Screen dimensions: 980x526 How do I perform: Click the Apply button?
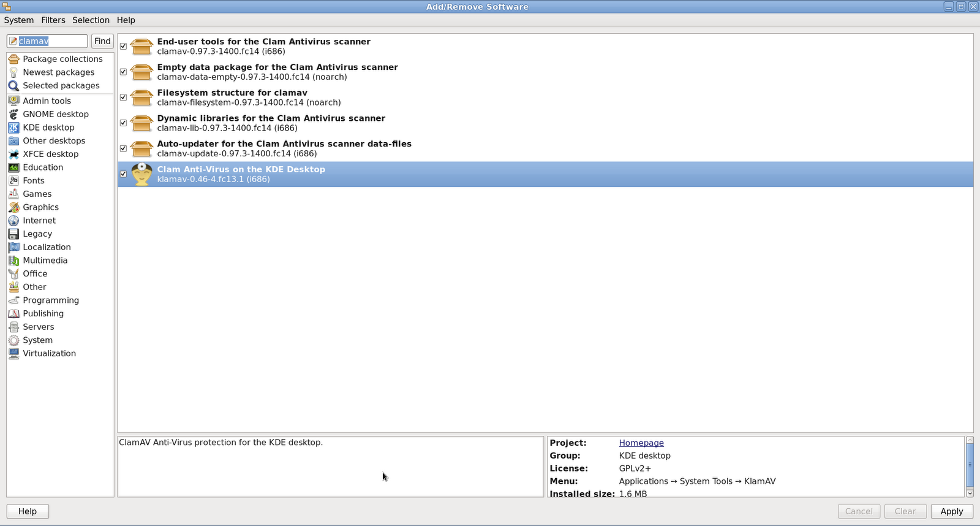(952, 511)
